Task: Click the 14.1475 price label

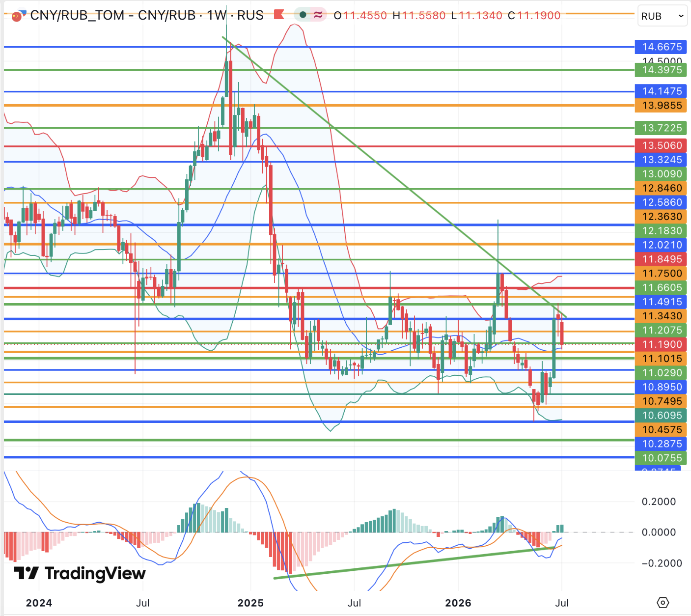Action: (x=661, y=91)
